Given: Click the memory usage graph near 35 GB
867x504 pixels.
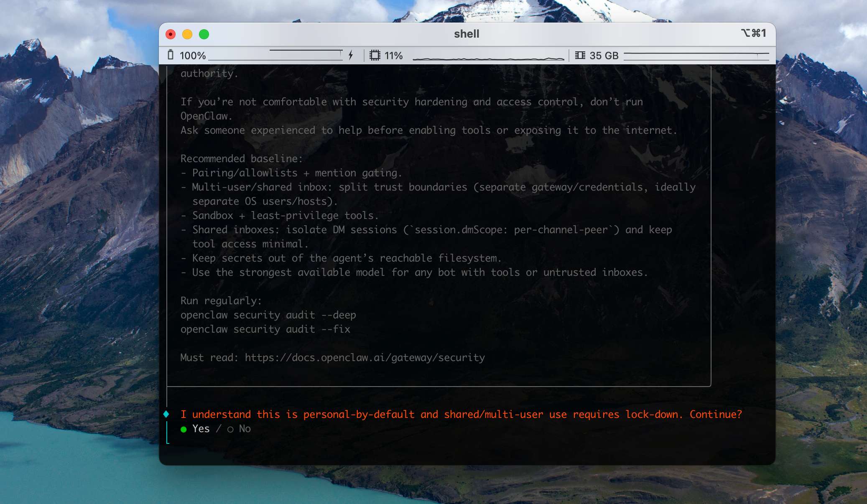Looking at the screenshot, I should [695, 54].
